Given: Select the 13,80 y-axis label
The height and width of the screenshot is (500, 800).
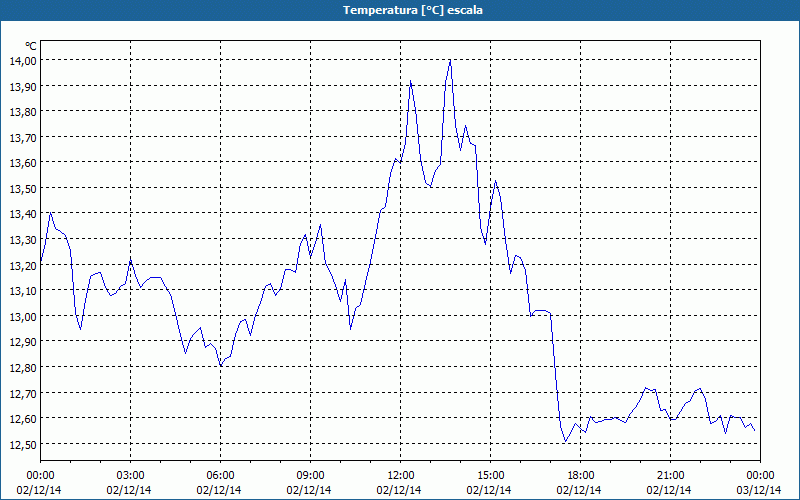Looking at the screenshot, I should point(23,112).
